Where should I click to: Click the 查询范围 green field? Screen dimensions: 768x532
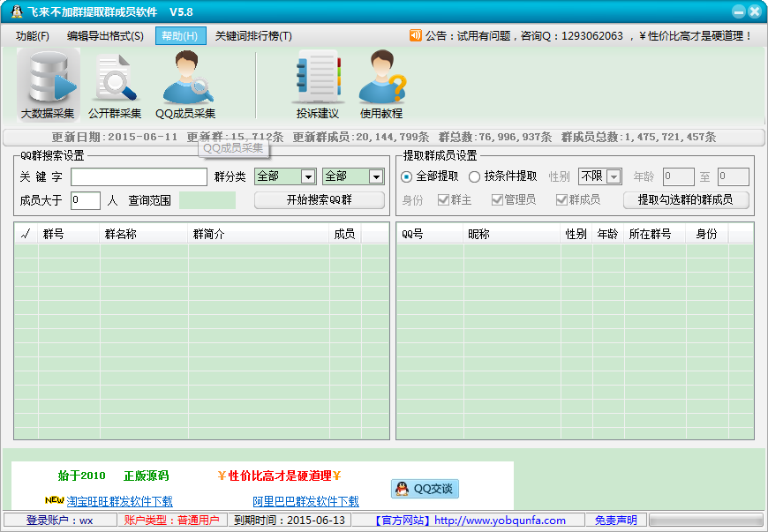tap(207, 200)
